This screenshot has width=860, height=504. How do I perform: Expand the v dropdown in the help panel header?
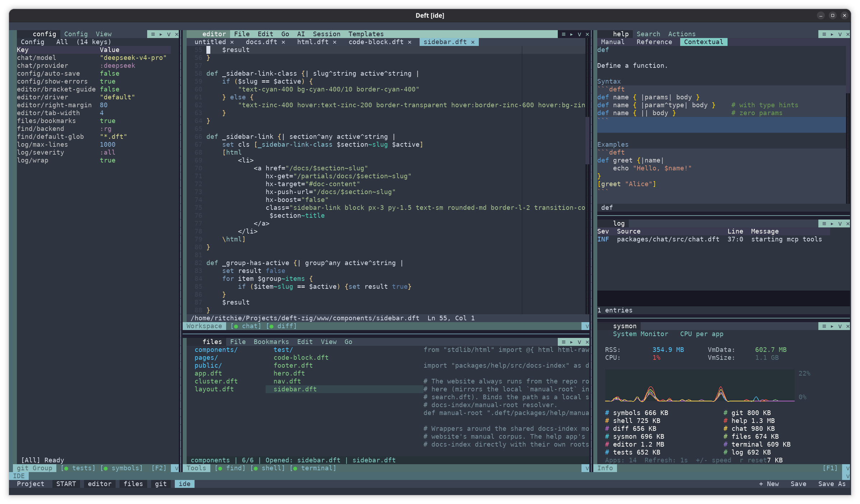coord(840,34)
